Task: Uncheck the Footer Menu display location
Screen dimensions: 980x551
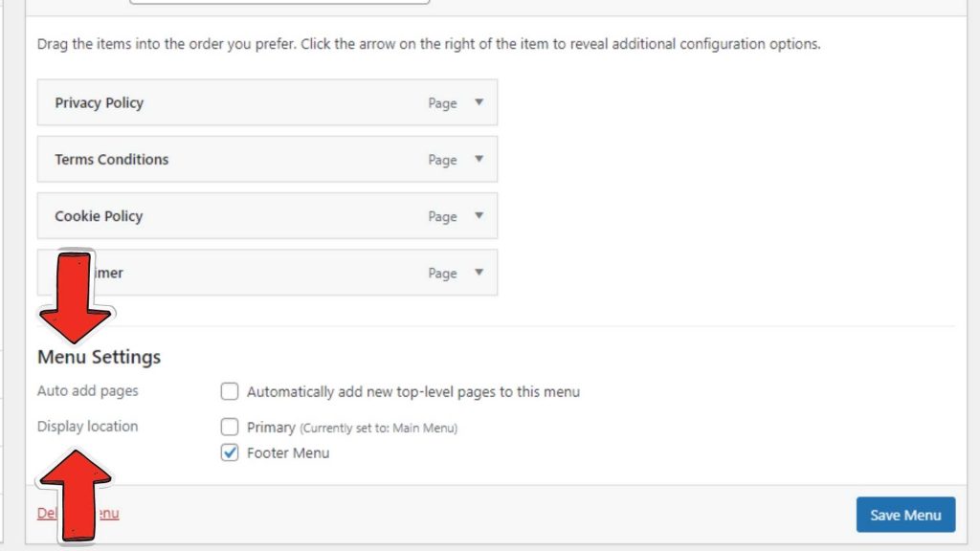Action: 229,452
